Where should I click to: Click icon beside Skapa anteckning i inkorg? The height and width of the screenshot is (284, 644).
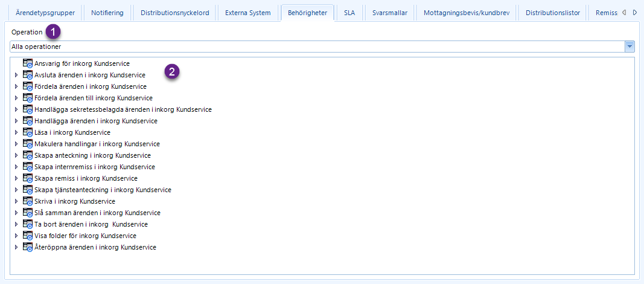point(28,156)
